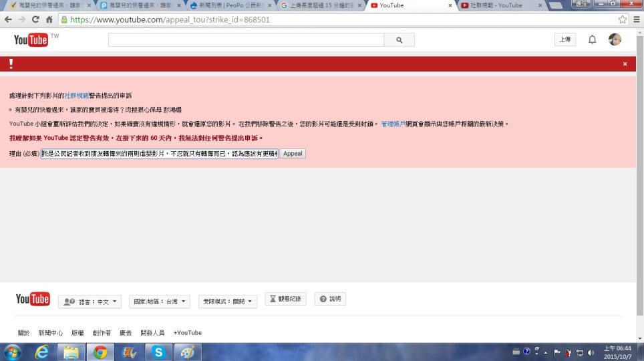Switch to the 社群規範 - YouTube tab

[x=499, y=5]
